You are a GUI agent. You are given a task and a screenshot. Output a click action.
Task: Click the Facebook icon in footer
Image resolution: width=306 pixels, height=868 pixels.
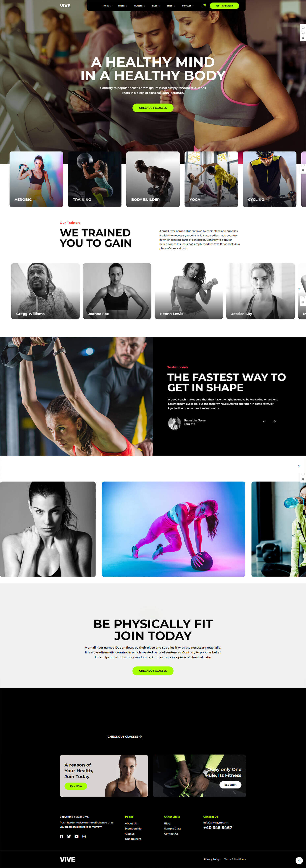point(61,836)
